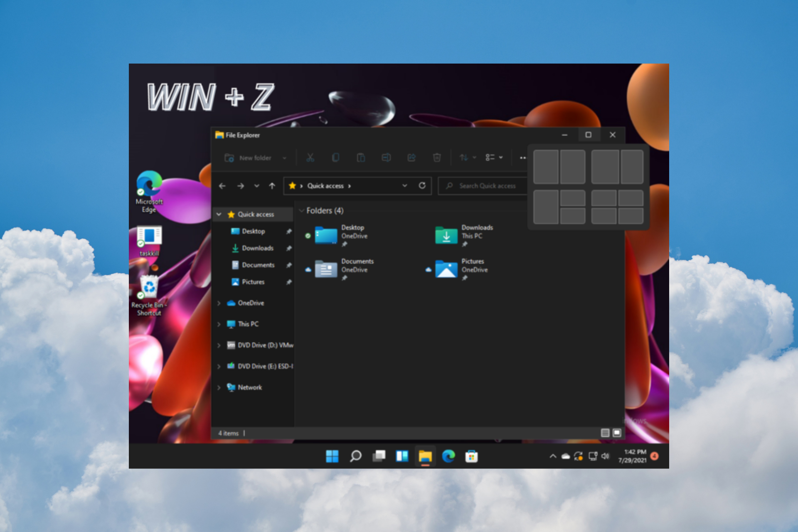Open recent locations chevron
This screenshot has width=798, height=532.
257,186
